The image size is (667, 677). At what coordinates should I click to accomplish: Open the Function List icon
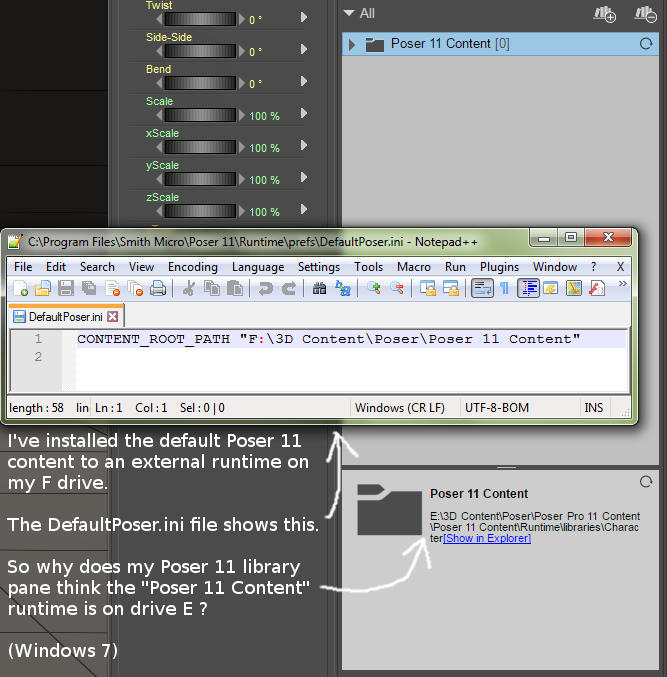[597, 288]
